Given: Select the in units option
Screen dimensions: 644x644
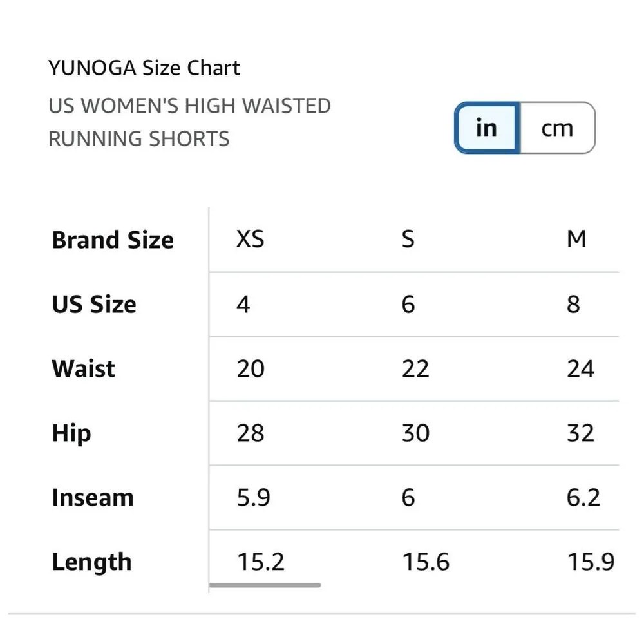Looking at the screenshot, I should click(x=486, y=128).
